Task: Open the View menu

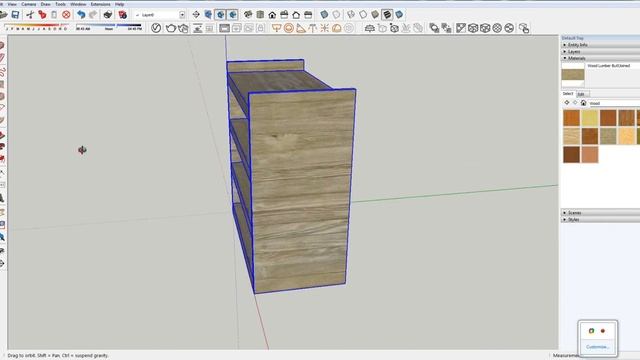Action: pyautogui.click(x=12, y=4)
